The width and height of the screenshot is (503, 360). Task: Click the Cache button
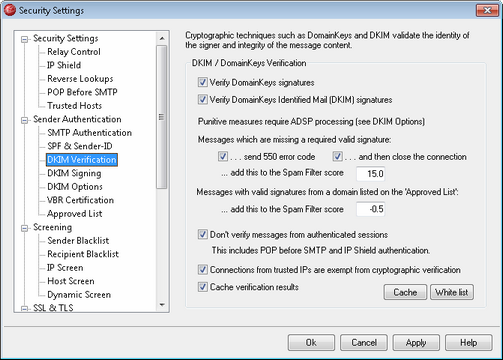click(405, 292)
